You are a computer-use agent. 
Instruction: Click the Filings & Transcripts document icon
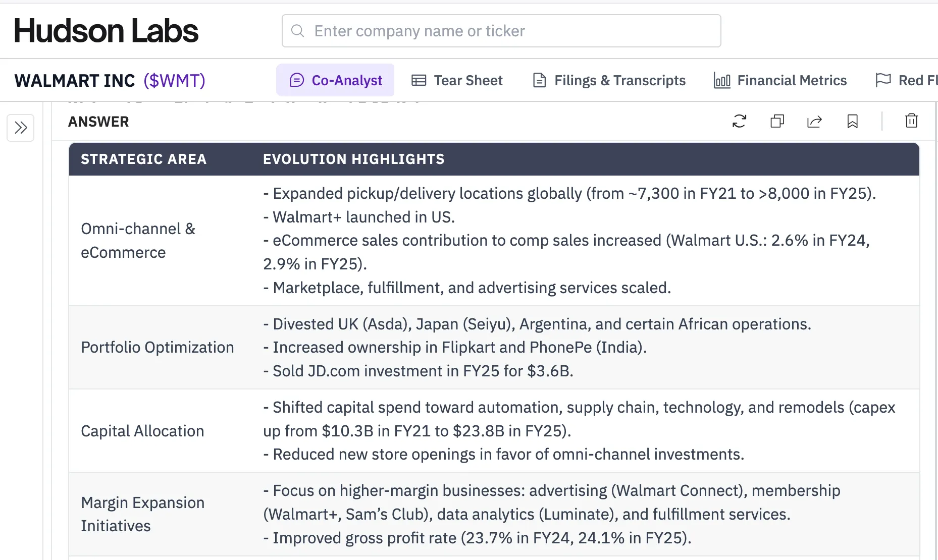[x=539, y=80]
